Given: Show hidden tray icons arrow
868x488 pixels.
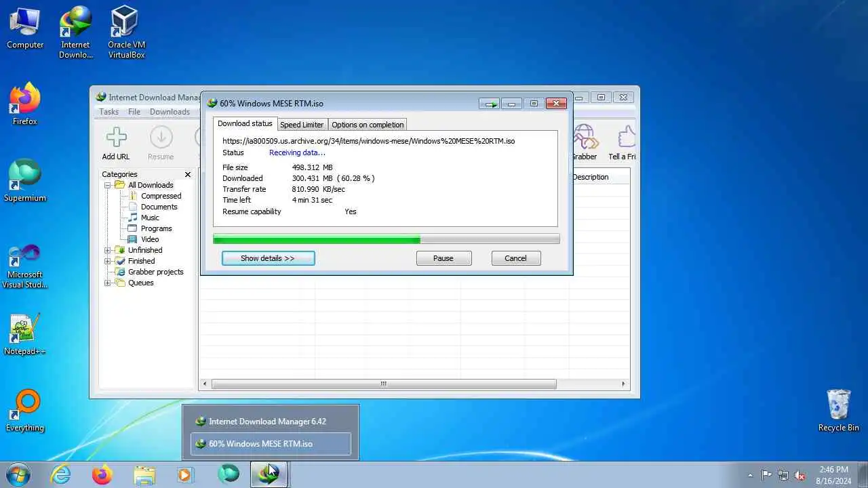Looking at the screenshot, I should 749,475.
